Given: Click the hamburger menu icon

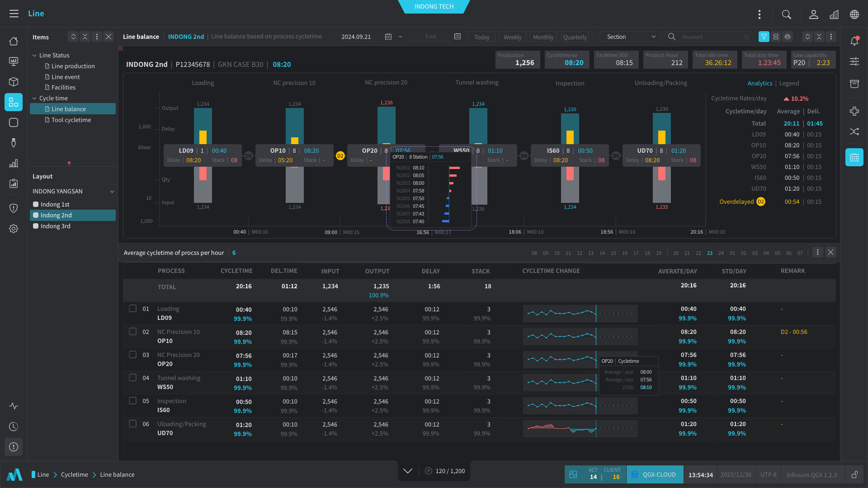Looking at the screenshot, I should [x=14, y=14].
